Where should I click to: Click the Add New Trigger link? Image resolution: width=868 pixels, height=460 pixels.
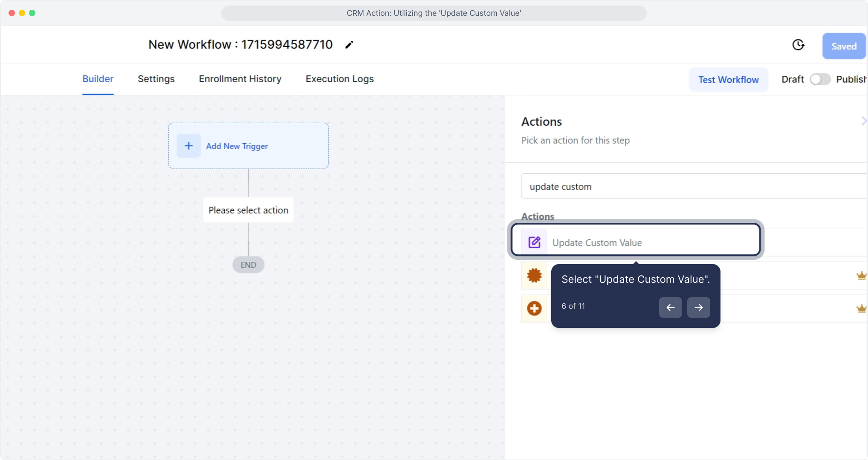click(237, 146)
